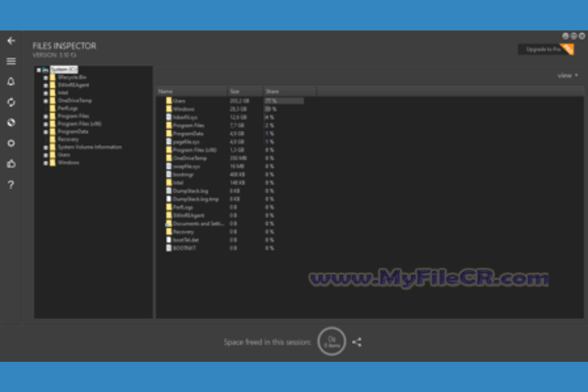This screenshot has height=392, width=588.
Task: Sort by the Size column header
Action: point(244,91)
